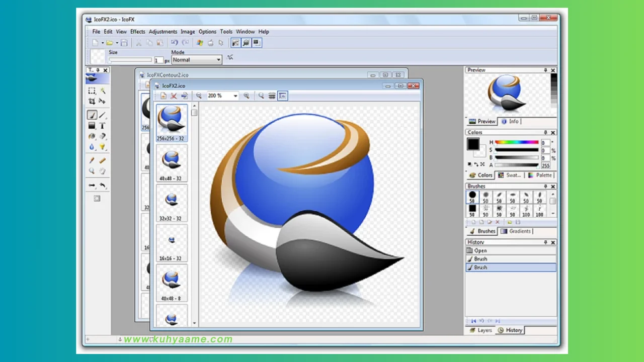Toggle the pin on History panel
644x362 pixels.
click(545, 242)
